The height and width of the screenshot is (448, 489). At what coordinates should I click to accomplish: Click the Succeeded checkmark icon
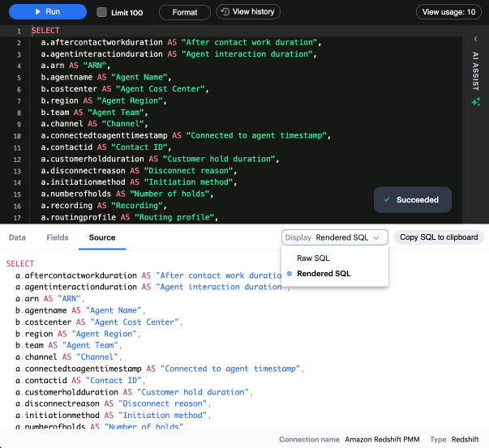click(387, 199)
